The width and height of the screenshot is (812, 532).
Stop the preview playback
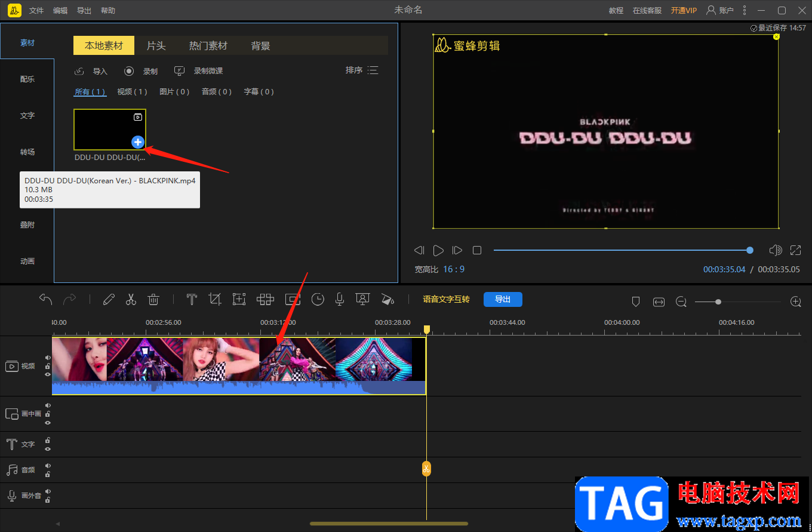tap(477, 250)
